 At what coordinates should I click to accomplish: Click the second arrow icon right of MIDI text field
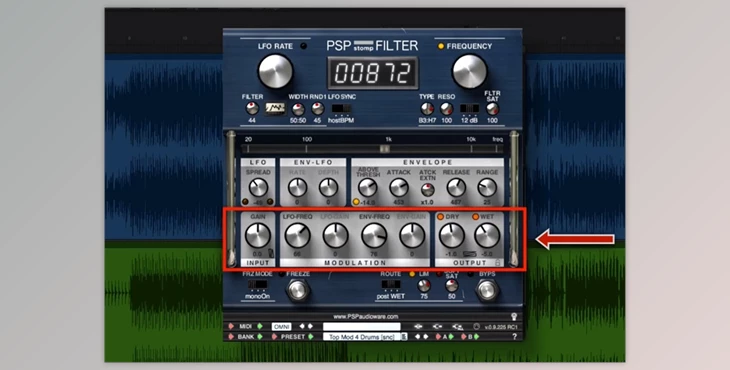pyautogui.click(x=437, y=326)
